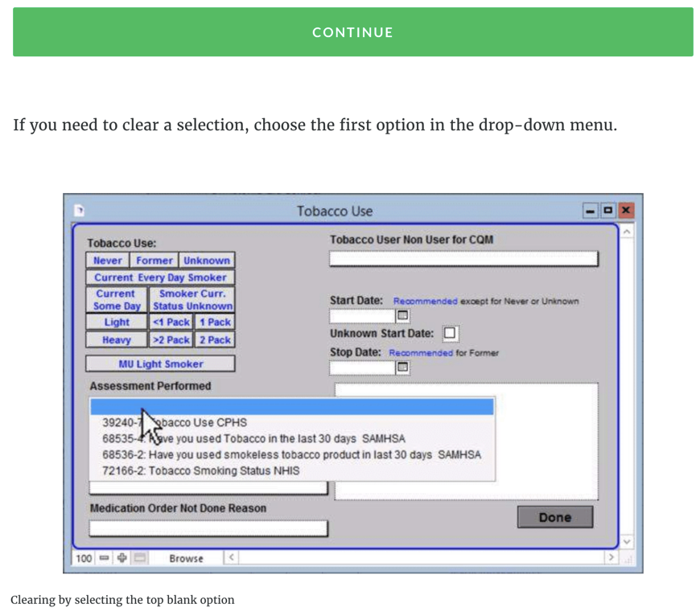Select 68536-2 smokeless tobacco product option
Image resolution: width=700 pixels, height=612 pixels.
click(x=291, y=454)
